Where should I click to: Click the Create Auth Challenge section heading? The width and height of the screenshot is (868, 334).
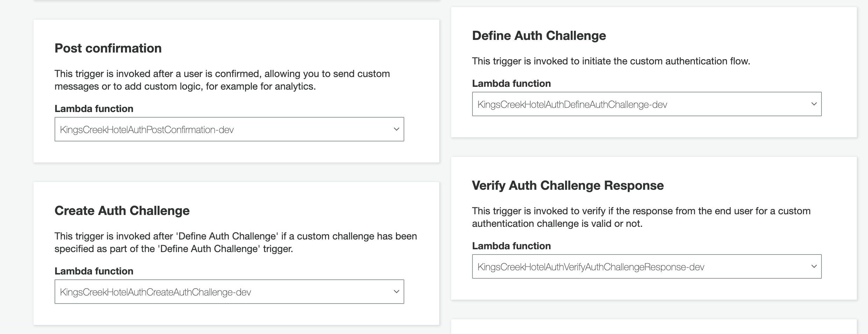click(122, 210)
